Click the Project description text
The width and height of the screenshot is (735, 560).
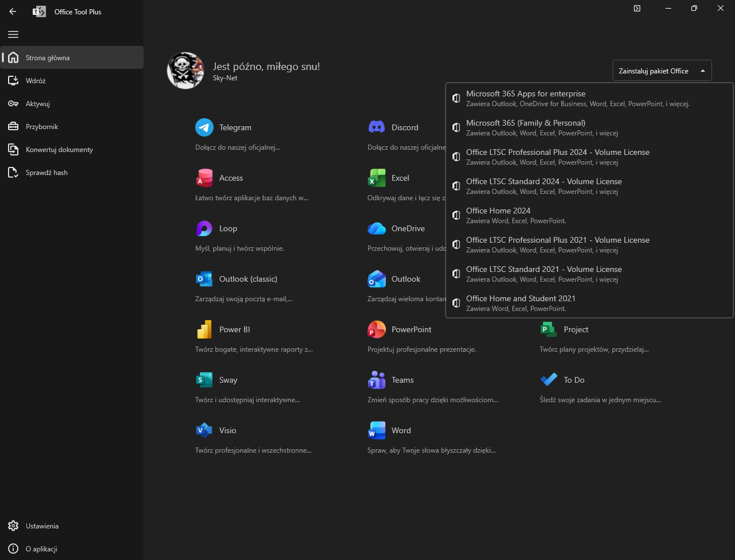(x=594, y=349)
